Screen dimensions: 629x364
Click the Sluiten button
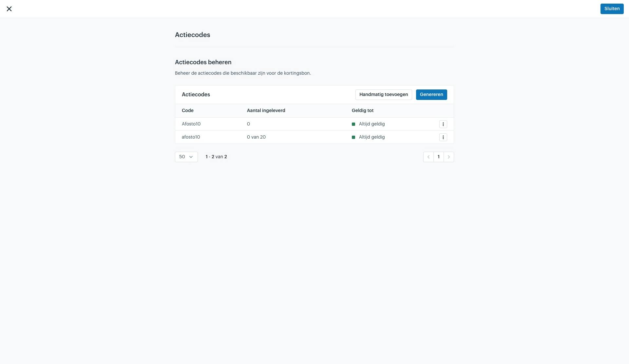coord(612,9)
